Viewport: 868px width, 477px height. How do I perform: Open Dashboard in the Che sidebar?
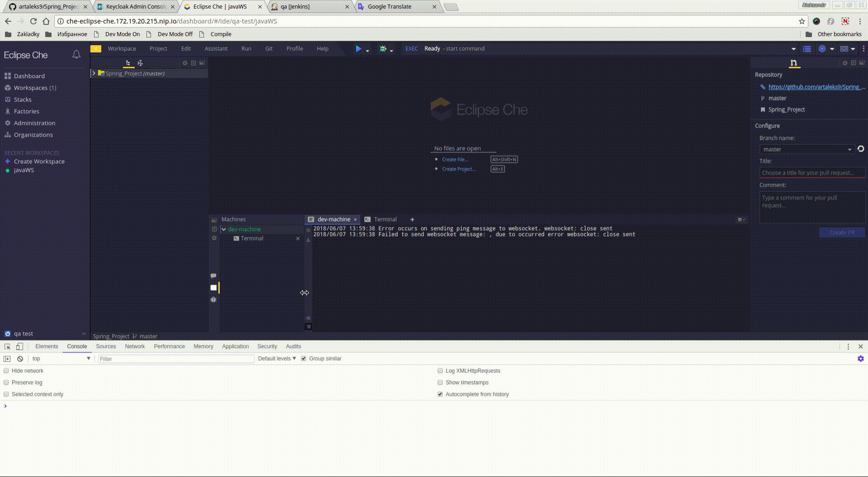(29, 76)
